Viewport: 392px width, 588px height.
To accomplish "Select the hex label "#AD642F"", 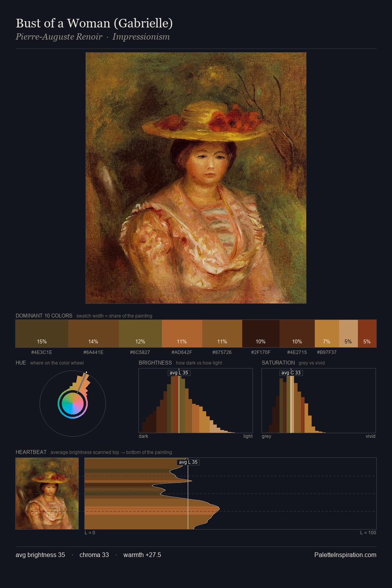I will click(x=182, y=352).
